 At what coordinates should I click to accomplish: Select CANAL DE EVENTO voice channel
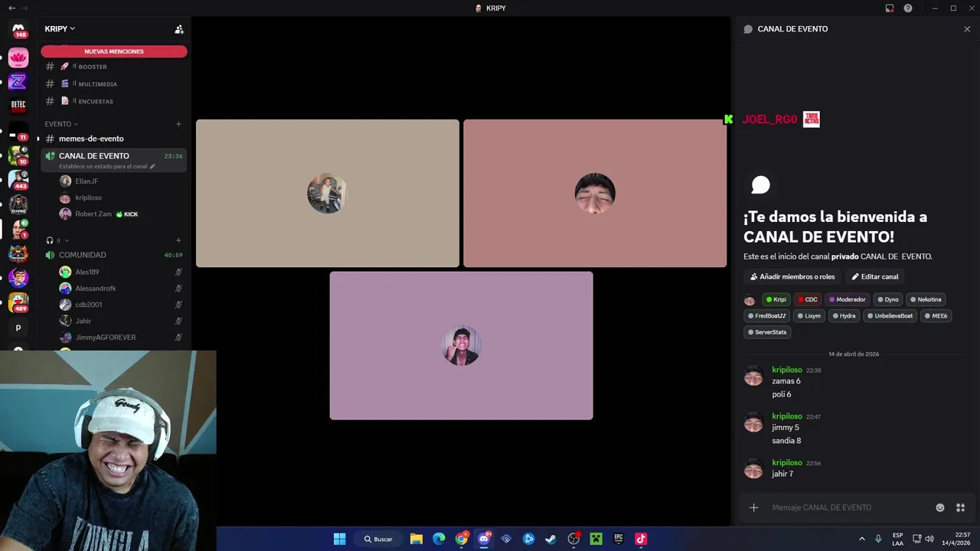pyautogui.click(x=113, y=160)
